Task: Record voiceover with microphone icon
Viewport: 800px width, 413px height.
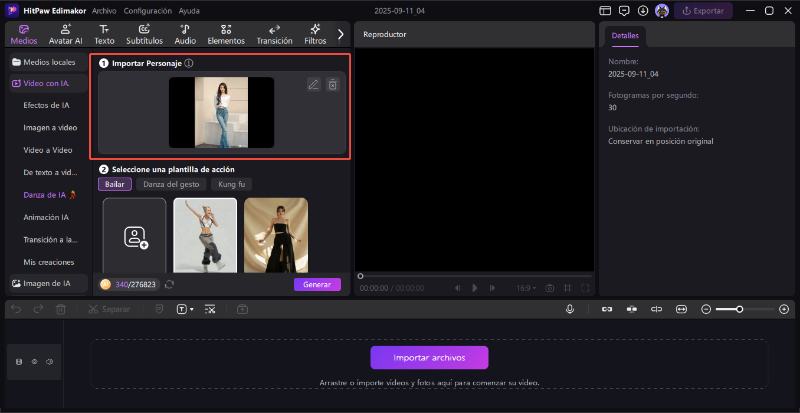Action: 570,309
